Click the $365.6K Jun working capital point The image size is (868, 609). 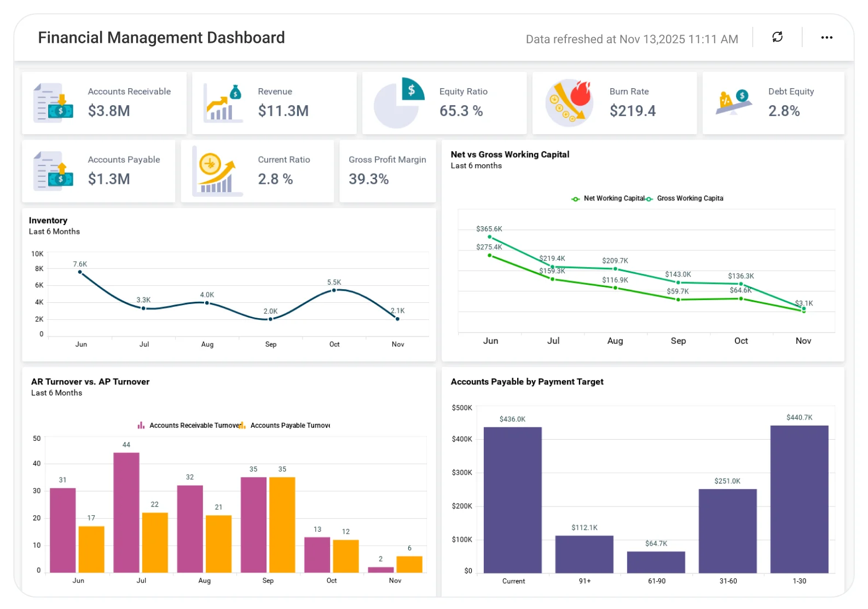[x=490, y=237]
